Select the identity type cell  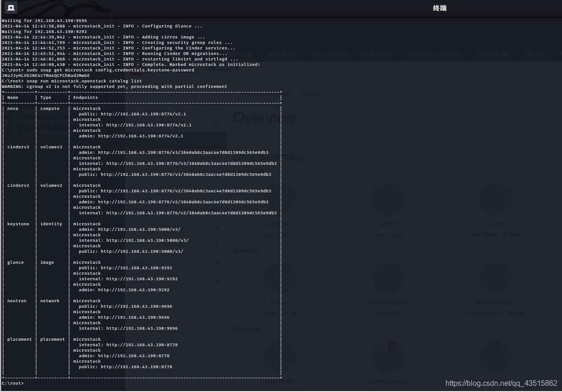coord(51,224)
